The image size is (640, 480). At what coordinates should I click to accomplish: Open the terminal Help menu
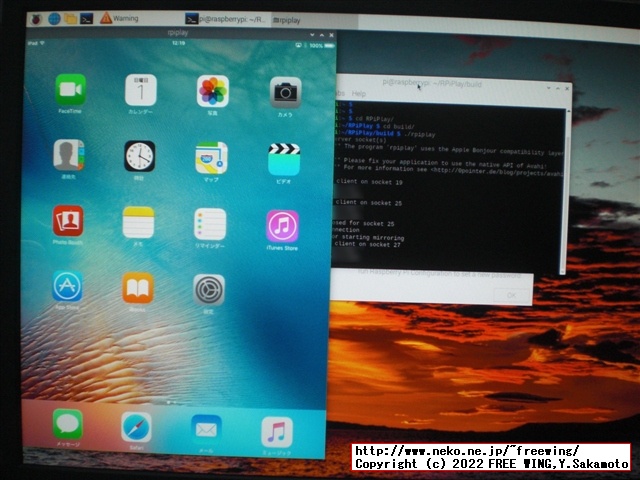pyautogui.click(x=358, y=94)
